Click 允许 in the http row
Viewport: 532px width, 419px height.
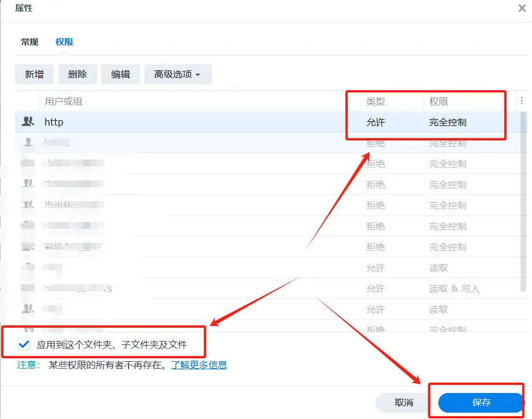click(375, 122)
